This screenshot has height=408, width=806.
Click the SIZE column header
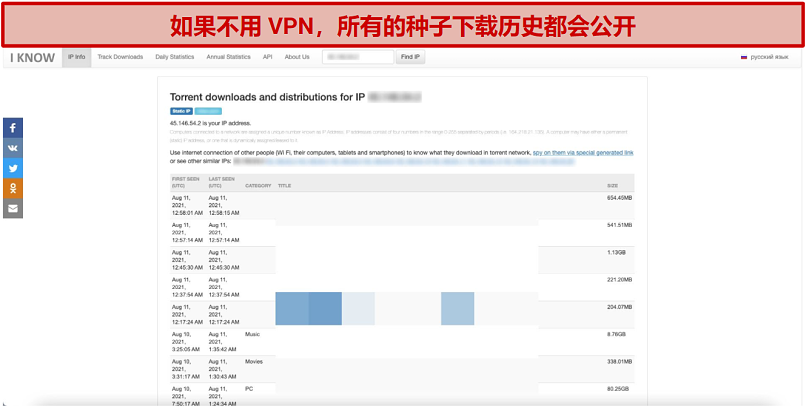point(612,186)
